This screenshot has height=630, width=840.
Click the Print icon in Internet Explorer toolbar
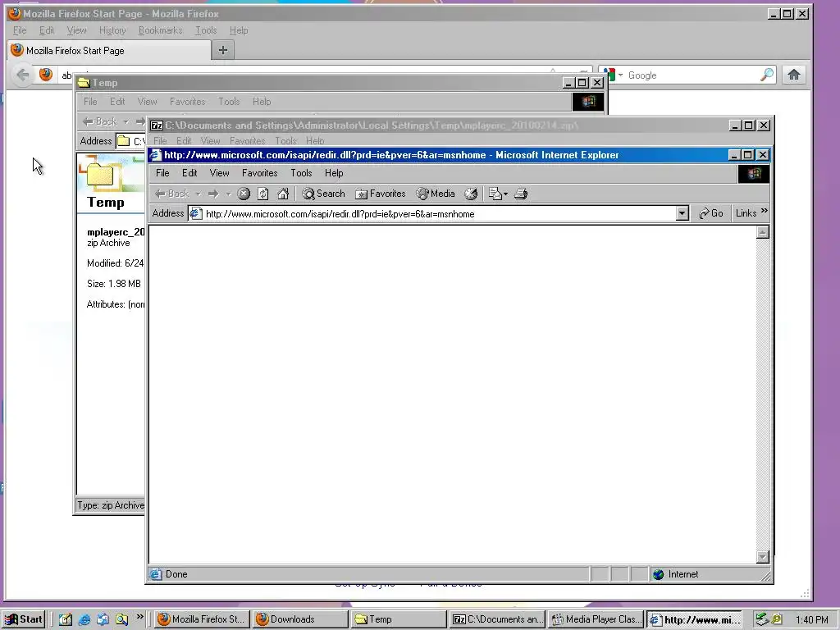(521, 194)
